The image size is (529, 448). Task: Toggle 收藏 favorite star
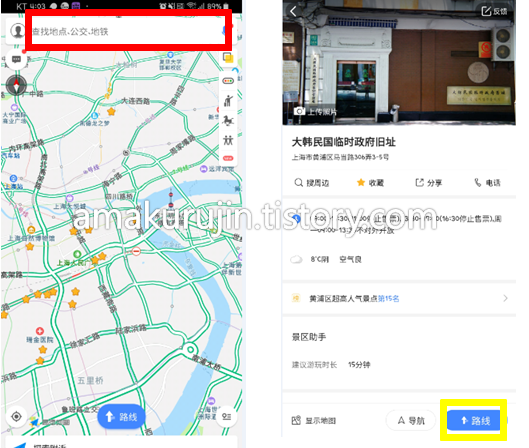370,183
